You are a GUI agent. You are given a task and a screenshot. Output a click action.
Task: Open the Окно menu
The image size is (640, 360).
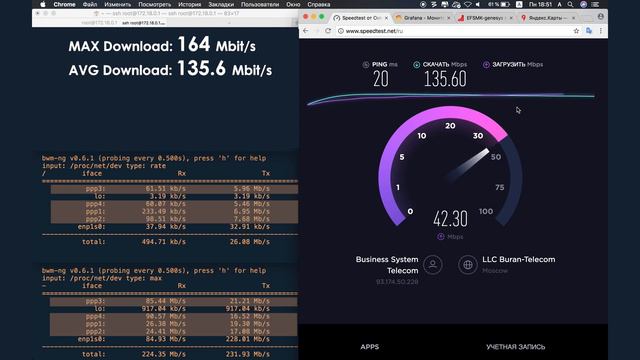point(293,4)
